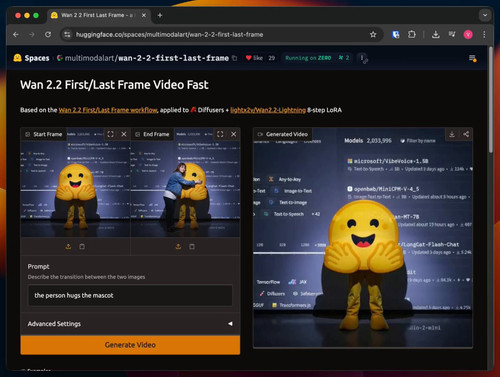View End Frame image fullscreen
500x377 pixels.
(x=220, y=134)
